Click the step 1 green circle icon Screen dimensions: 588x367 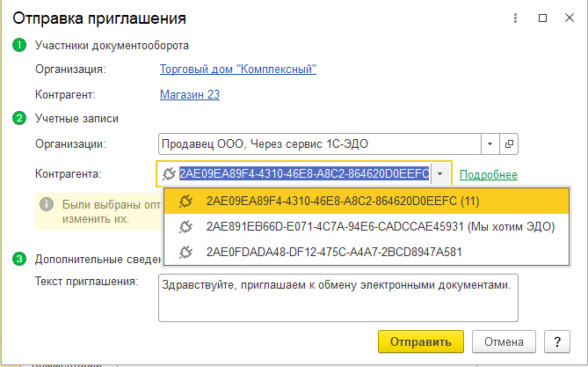click(x=18, y=46)
